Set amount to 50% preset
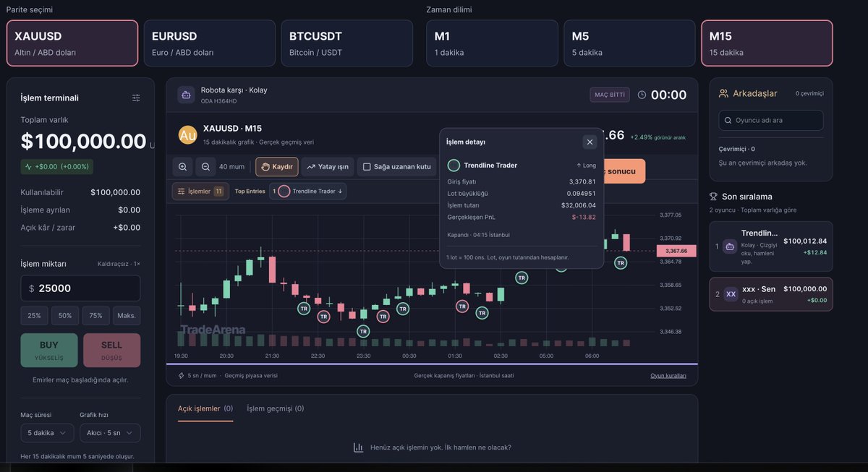 point(65,316)
